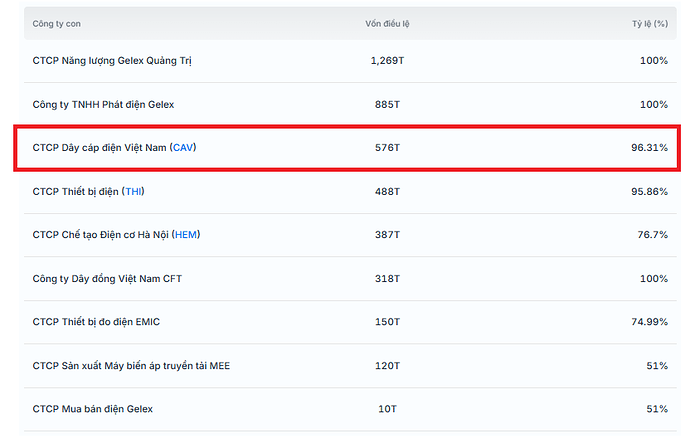
Task: Click the 76.7% ownership ratio cell
Action: (652, 235)
